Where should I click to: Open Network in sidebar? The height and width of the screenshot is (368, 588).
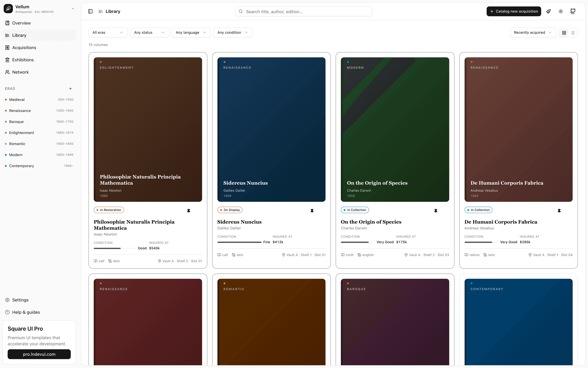[x=39, y=72]
